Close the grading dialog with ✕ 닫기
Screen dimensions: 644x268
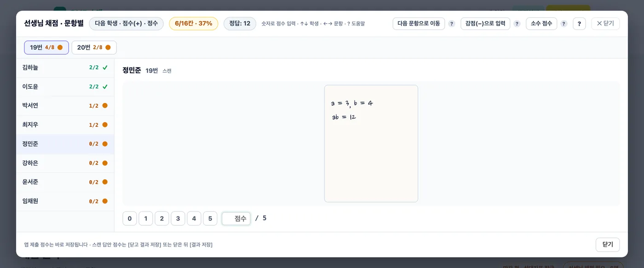pos(605,23)
